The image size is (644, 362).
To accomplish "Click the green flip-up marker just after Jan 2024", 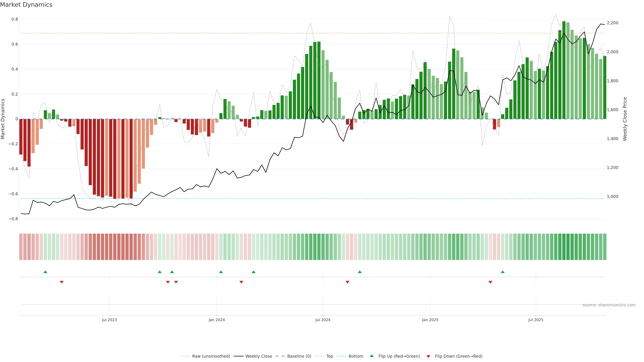I will click(221, 272).
